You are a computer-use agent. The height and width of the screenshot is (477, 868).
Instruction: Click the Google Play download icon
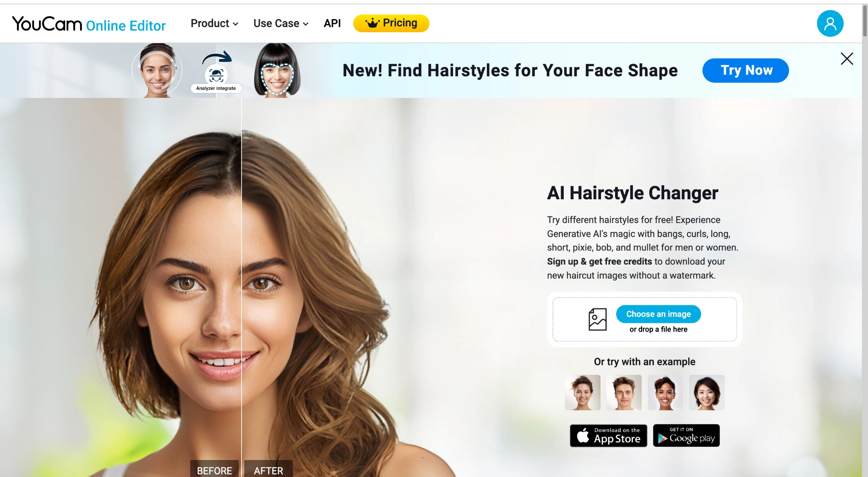686,435
